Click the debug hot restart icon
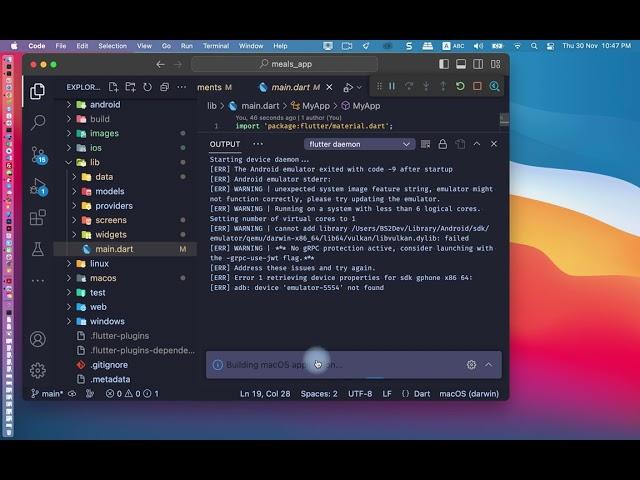This screenshot has width=640, height=480. coord(460,87)
